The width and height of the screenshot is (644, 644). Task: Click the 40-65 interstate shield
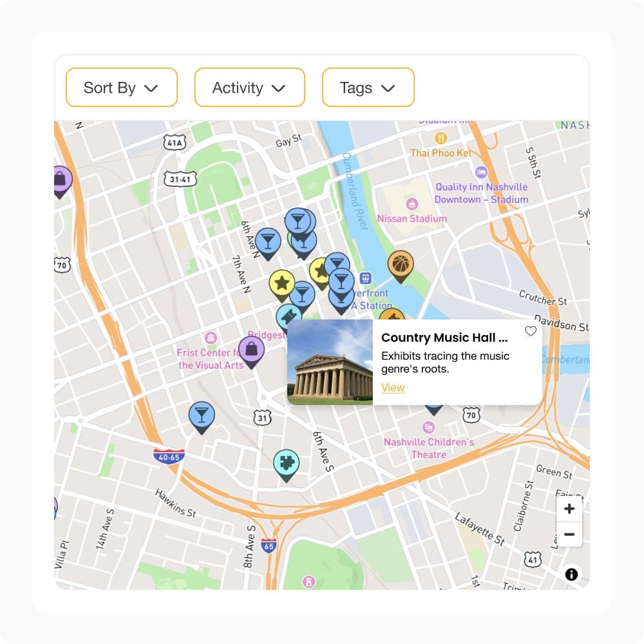click(169, 457)
